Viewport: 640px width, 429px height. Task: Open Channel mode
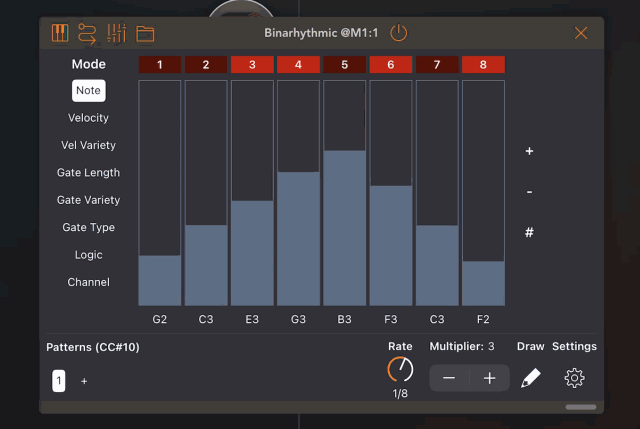(x=89, y=282)
